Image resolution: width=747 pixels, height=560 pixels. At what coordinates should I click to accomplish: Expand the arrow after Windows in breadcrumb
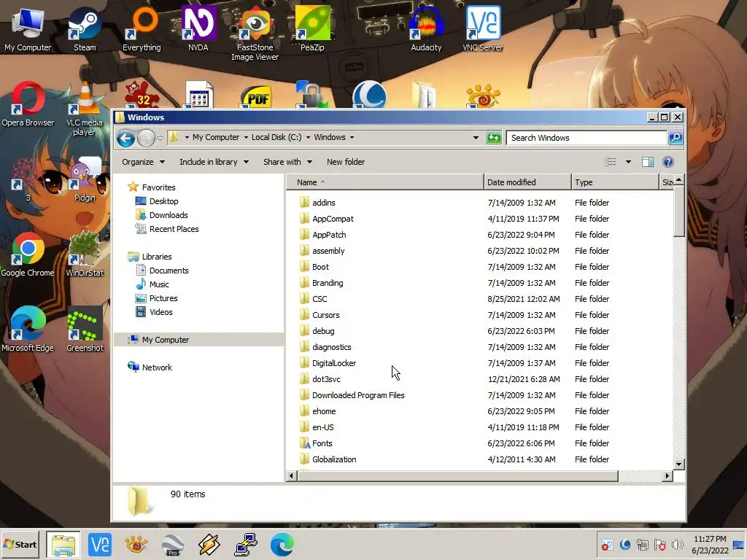click(352, 138)
